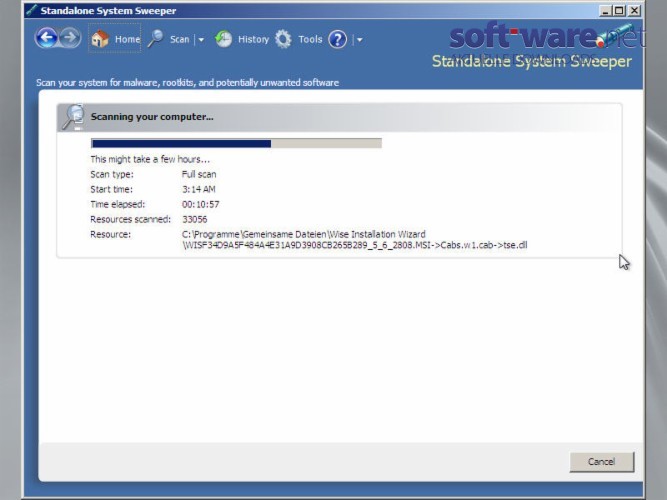Click the Tools gear icon
This screenshot has width=667, height=500.
tap(283, 39)
